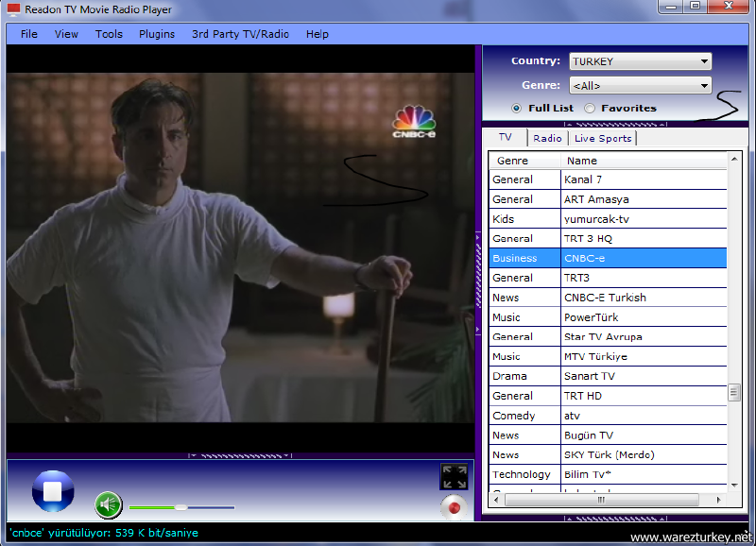Collapse the control panel below the video
Screen dimensions: 756x546
[240, 455]
